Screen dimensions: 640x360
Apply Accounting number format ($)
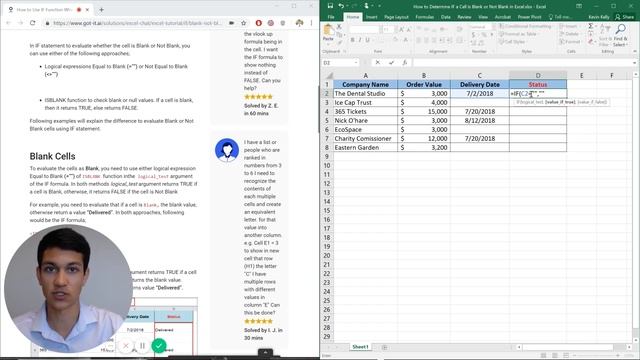click(473, 35)
